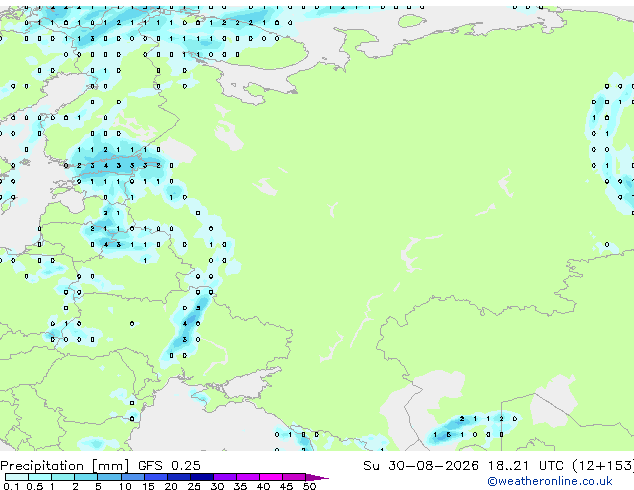Image resolution: width=634 pixels, height=490 pixels.
Task: Click the legend value "40"
Action: click(263, 486)
